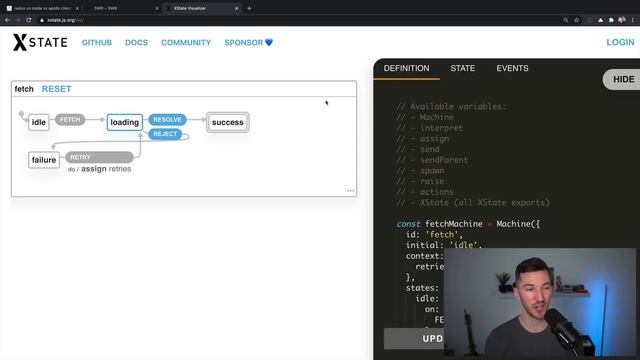Reload the page with the refresh icon
This screenshot has height=360, width=640.
pos(29,20)
